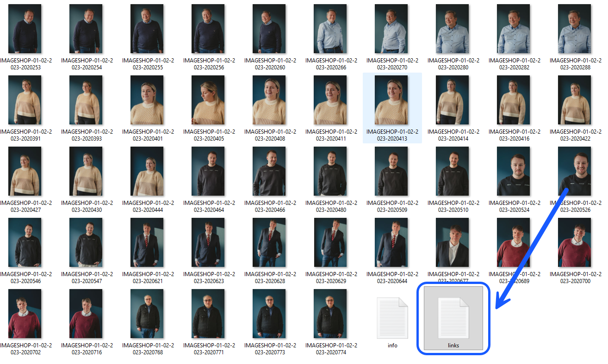Select red sweater photo 023-2020700

point(575,243)
